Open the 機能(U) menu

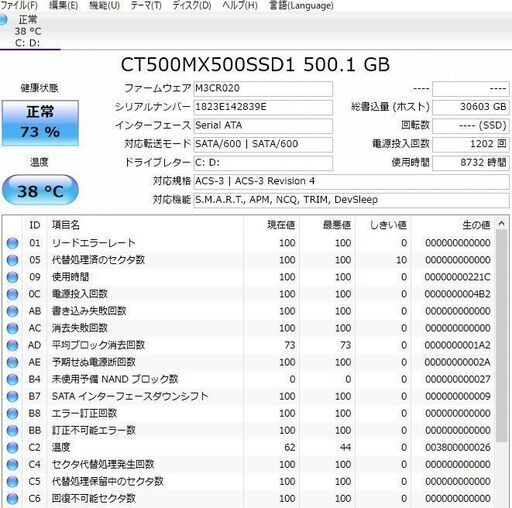[x=104, y=5]
